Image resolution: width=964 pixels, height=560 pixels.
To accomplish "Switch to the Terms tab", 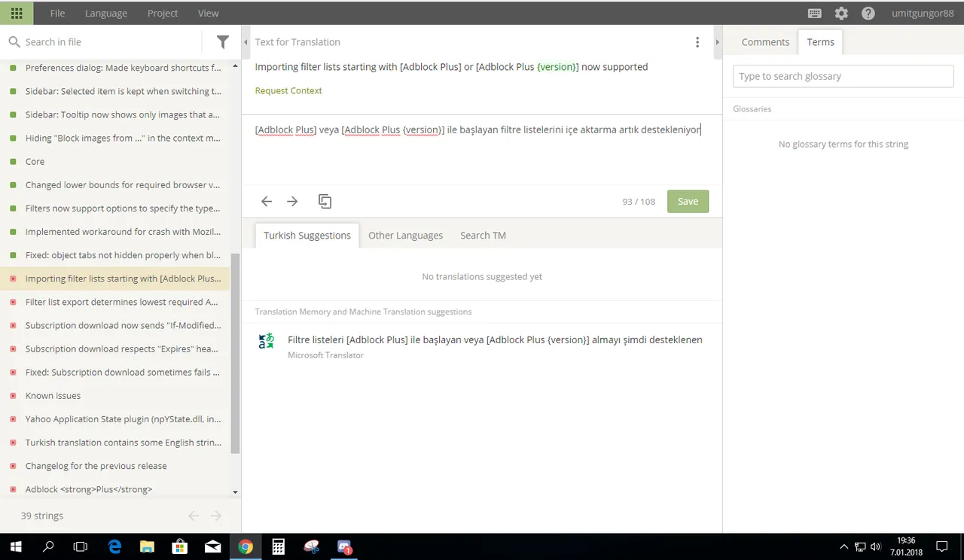I will click(x=820, y=42).
